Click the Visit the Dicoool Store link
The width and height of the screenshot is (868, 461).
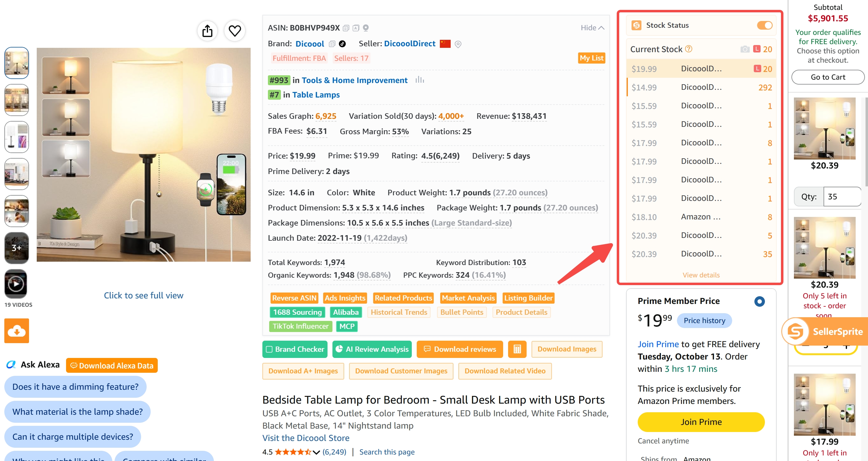click(306, 438)
